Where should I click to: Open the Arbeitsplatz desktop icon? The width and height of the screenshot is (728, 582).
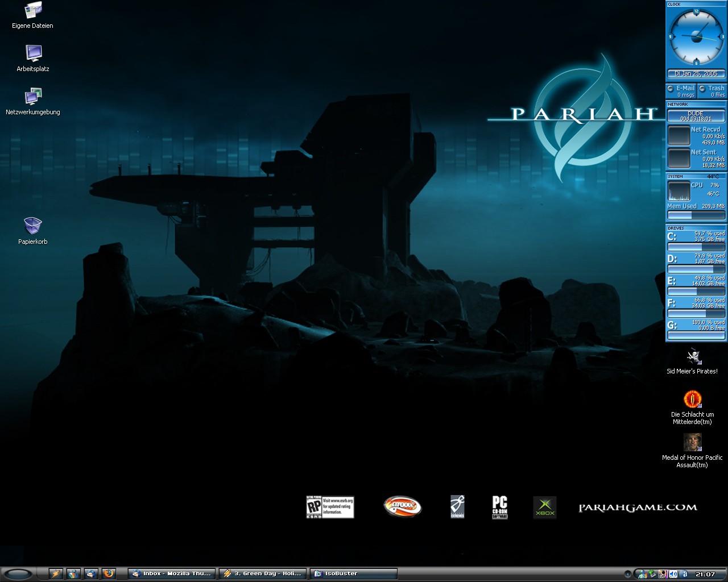[32, 59]
